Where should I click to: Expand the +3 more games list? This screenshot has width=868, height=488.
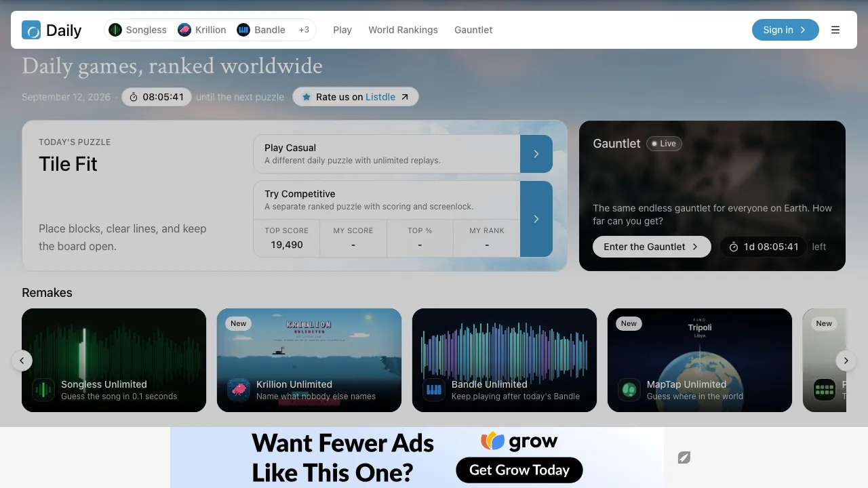pyautogui.click(x=304, y=30)
